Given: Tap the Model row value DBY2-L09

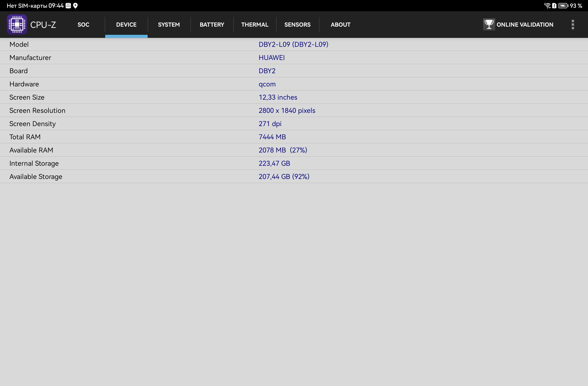Looking at the screenshot, I should [x=294, y=44].
